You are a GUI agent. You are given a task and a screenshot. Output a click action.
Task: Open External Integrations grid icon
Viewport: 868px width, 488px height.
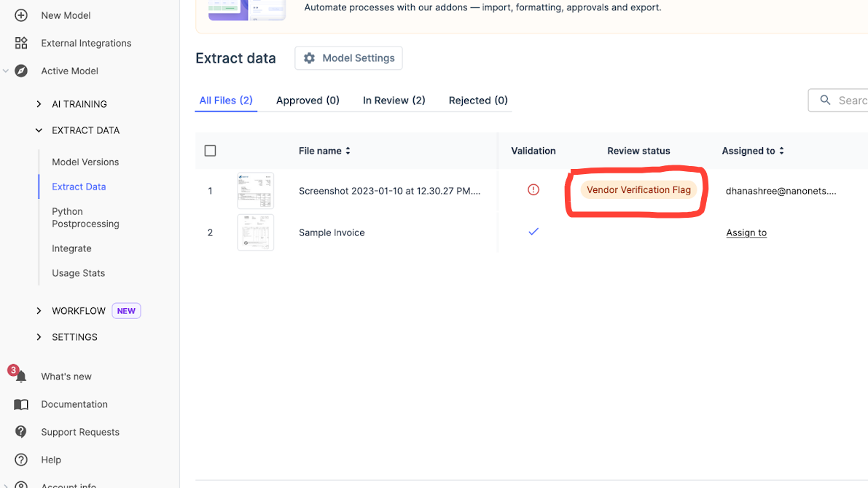coord(21,43)
